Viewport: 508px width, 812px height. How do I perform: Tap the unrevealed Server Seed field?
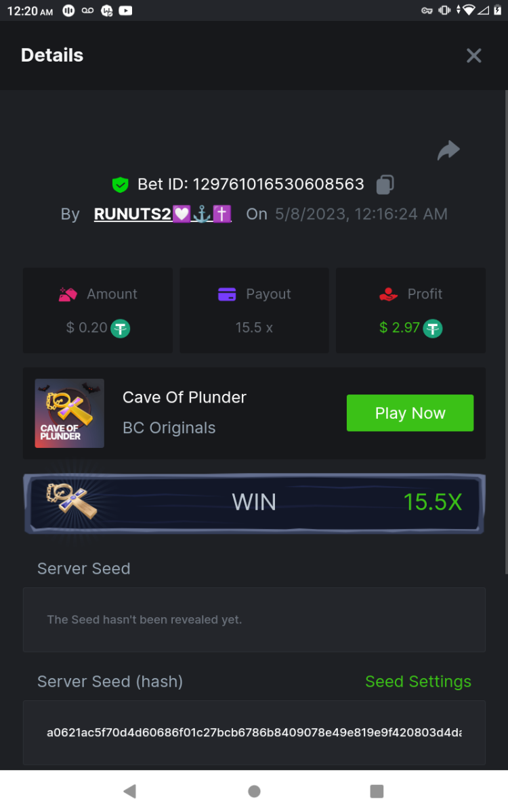(254, 620)
